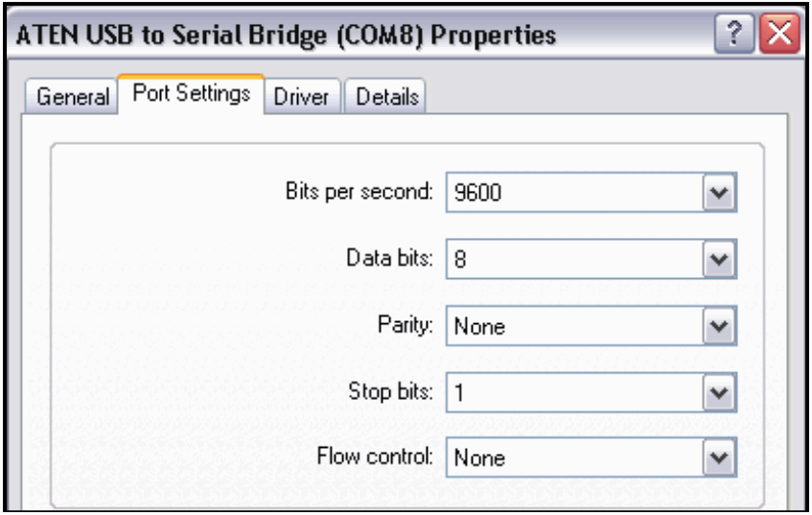812x515 pixels.
Task: Click the Parity label text
Action: 412,323
